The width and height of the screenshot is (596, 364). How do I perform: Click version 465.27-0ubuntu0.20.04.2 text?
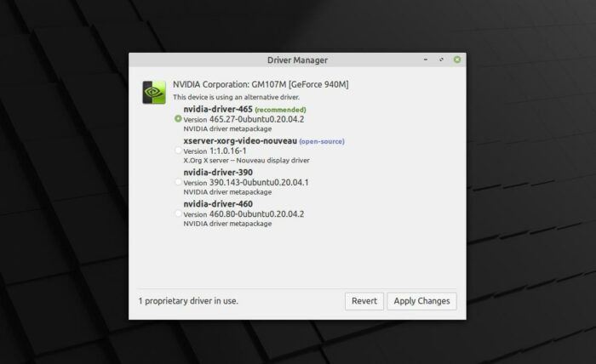tap(244, 119)
